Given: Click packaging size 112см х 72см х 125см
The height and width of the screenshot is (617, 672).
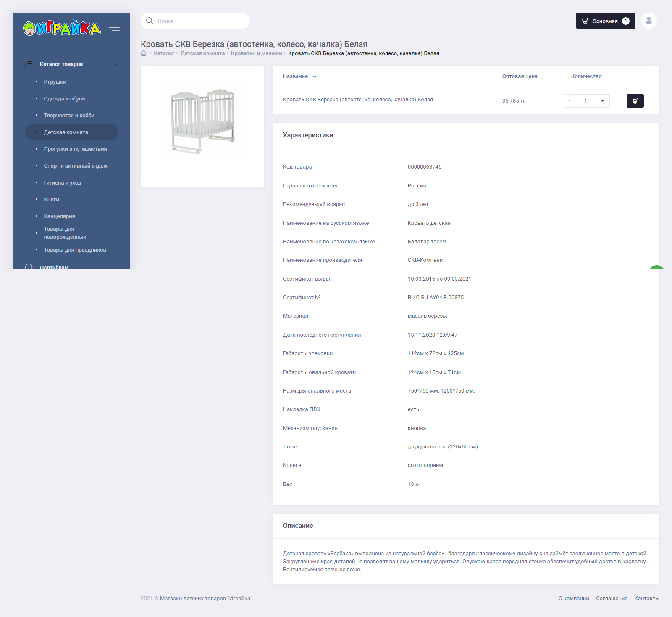Looking at the screenshot, I should coord(436,353).
